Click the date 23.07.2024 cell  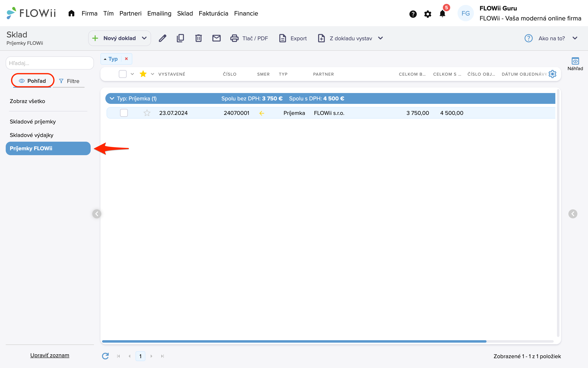[x=173, y=113]
